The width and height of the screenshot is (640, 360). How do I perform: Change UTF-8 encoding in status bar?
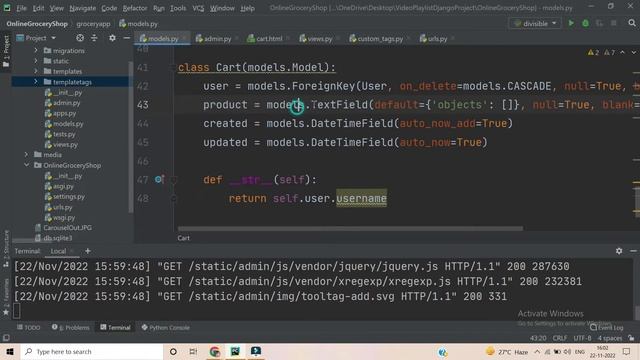tap(582, 338)
